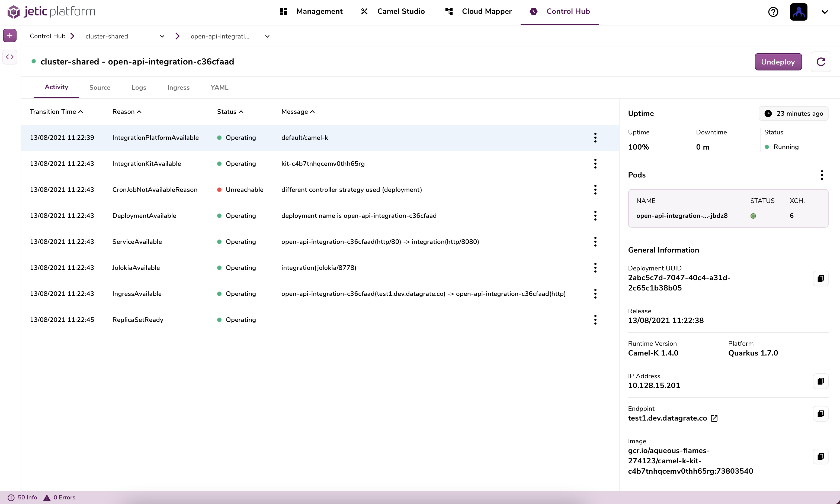840x504 pixels.
Task: Open the help question mark icon
Action: [x=773, y=12]
